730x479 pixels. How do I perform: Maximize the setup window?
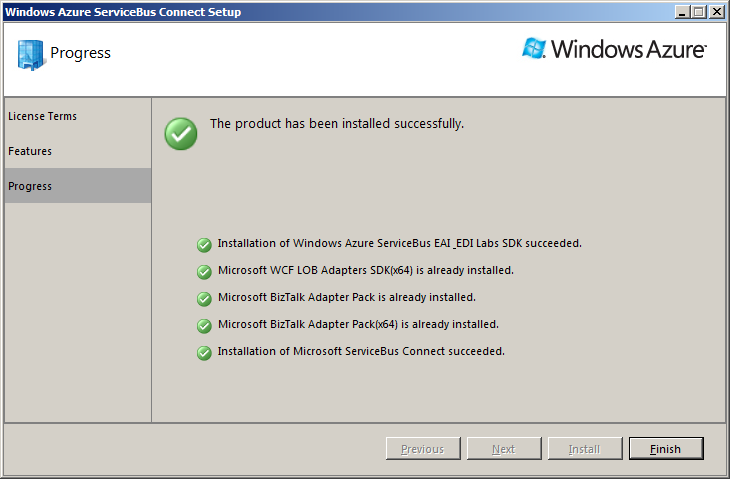click(x=699, y=12)
